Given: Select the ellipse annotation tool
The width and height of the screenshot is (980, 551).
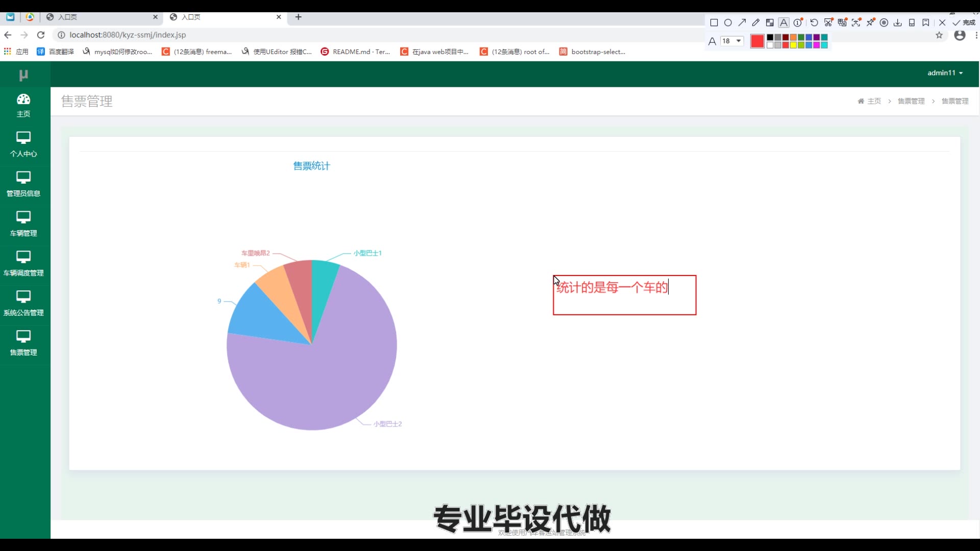Looking at the screenshot, I should click(728, 22).
